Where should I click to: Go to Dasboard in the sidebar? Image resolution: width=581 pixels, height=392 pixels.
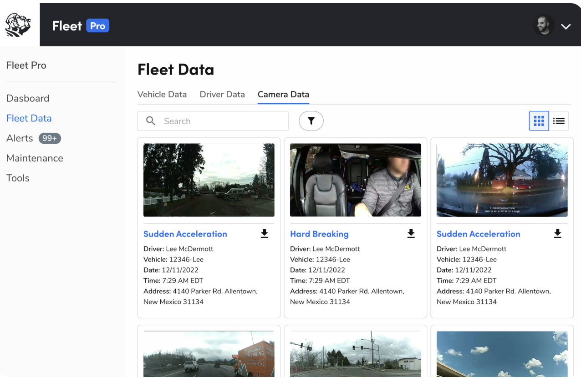point(28,98)
